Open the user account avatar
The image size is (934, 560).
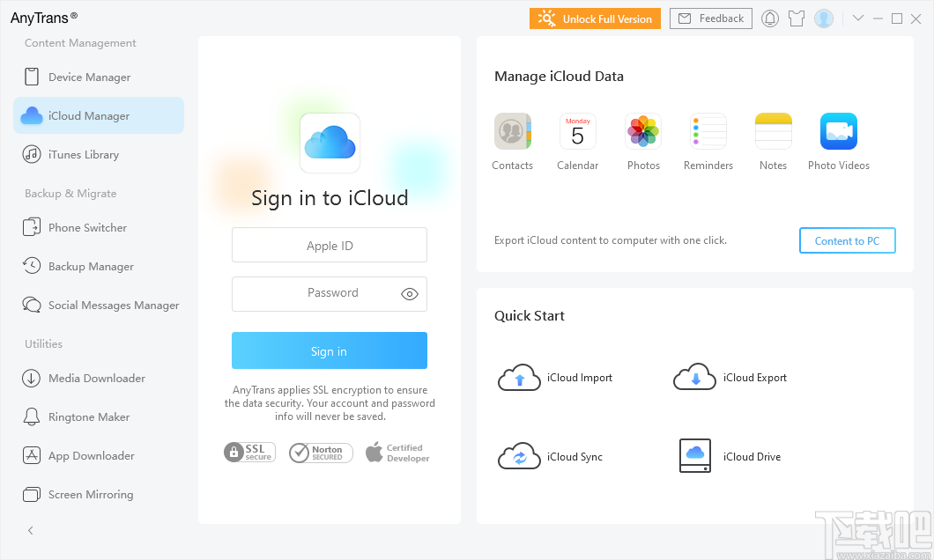pyautogui.click(x=824, y=18)
